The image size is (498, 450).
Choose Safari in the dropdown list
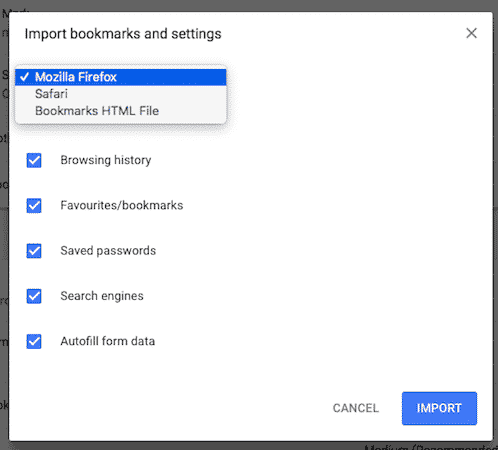pos(121,94)
